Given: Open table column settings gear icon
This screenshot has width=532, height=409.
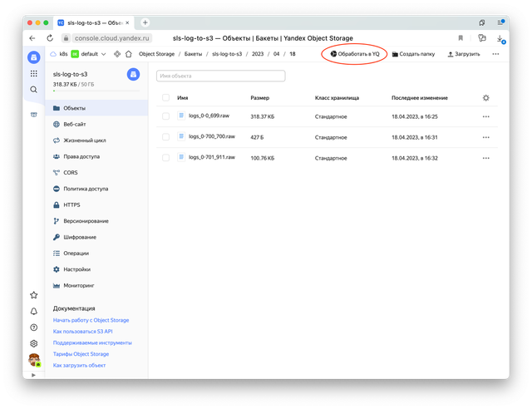Looking at the screenshot, I should (486, 97).
